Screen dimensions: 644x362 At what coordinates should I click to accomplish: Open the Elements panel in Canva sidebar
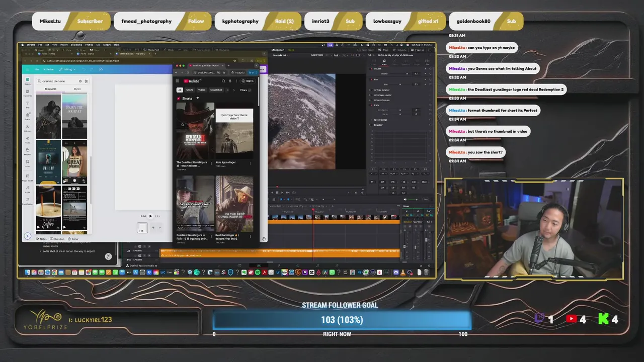pyautogui.click(x=28, y=93)
